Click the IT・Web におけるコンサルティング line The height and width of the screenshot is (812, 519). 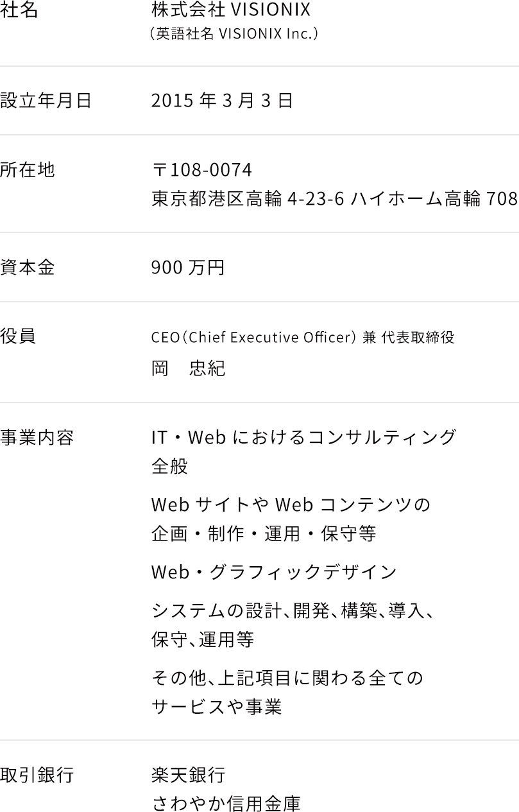pyautogui.click(x=303, y=438)
